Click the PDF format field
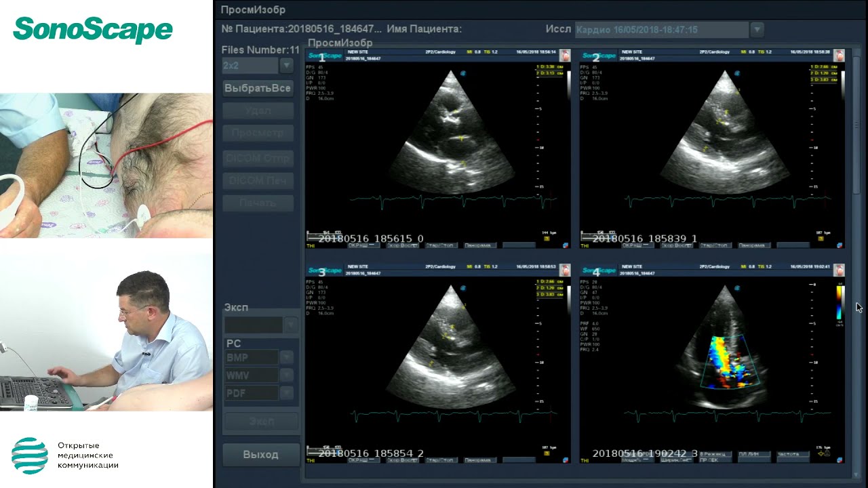 [x=252, y=392]
